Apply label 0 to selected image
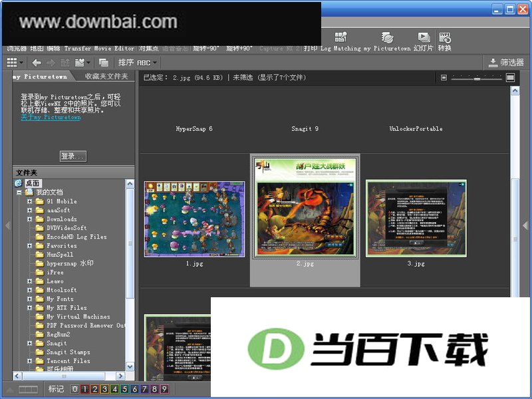Viewport: 532px width, 399px height. [x=75, y=389]
